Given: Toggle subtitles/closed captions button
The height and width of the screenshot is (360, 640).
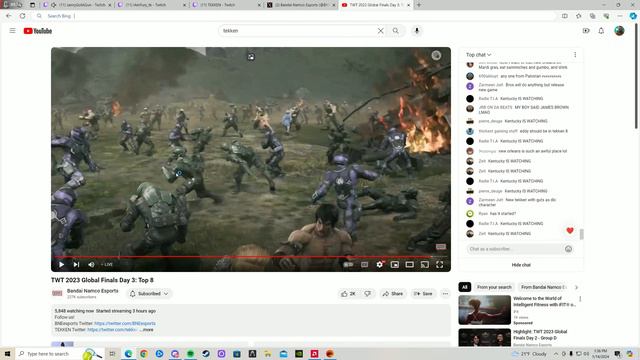Looking at the screenshot, I should pyautogui.click(x=364, y=264).
